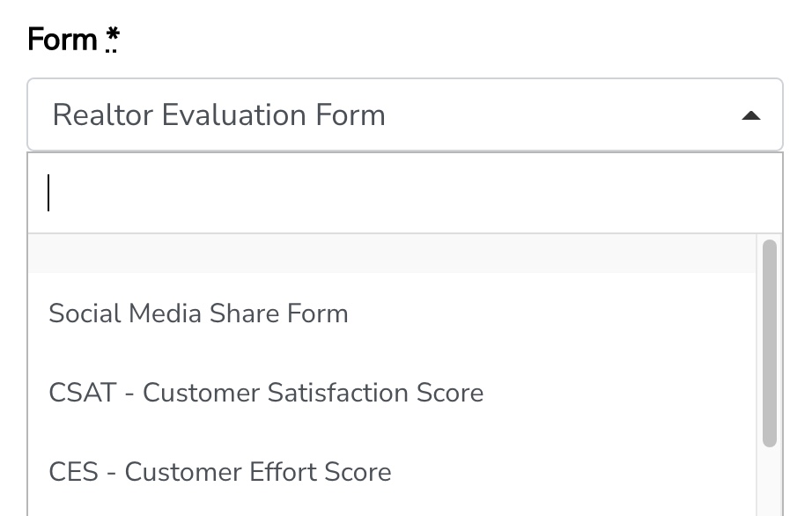The width and height of the screenshot is (812, 516).
Task: Select CSAT - Customer Satisfaction Score
Action: (x=266, y=392)
